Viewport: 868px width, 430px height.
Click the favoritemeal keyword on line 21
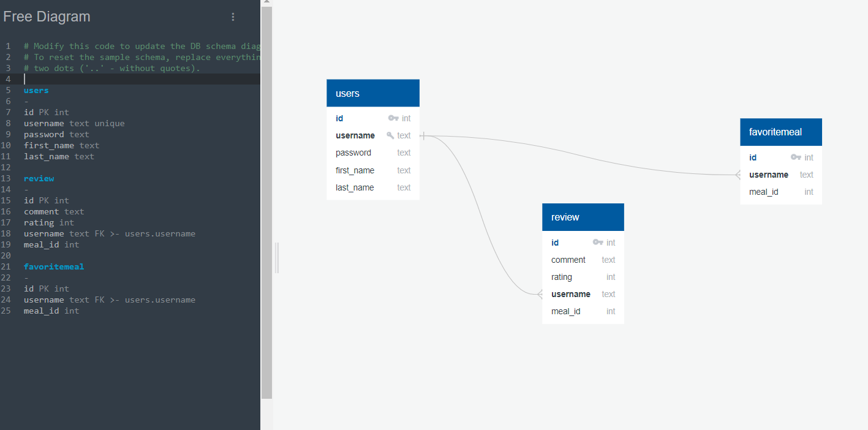pos(54,266)
